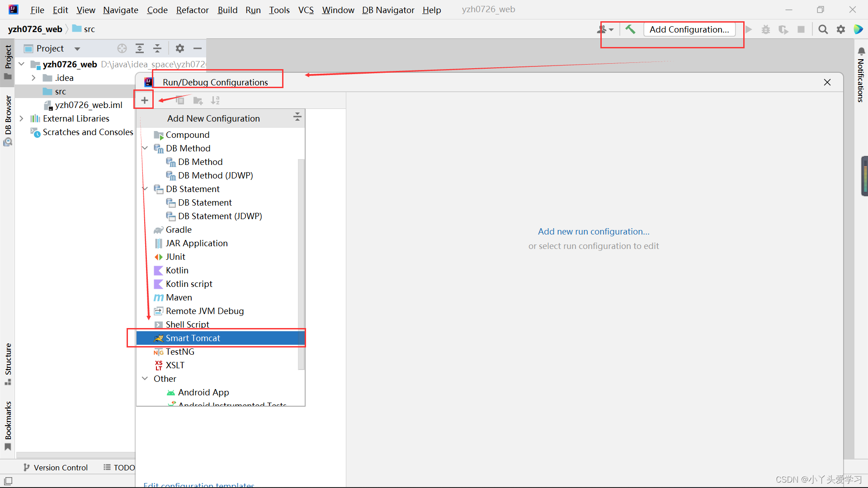Click Expand All icon in Project panel
This screenshot has width=868, height=488.
click(x=140, y=48)
